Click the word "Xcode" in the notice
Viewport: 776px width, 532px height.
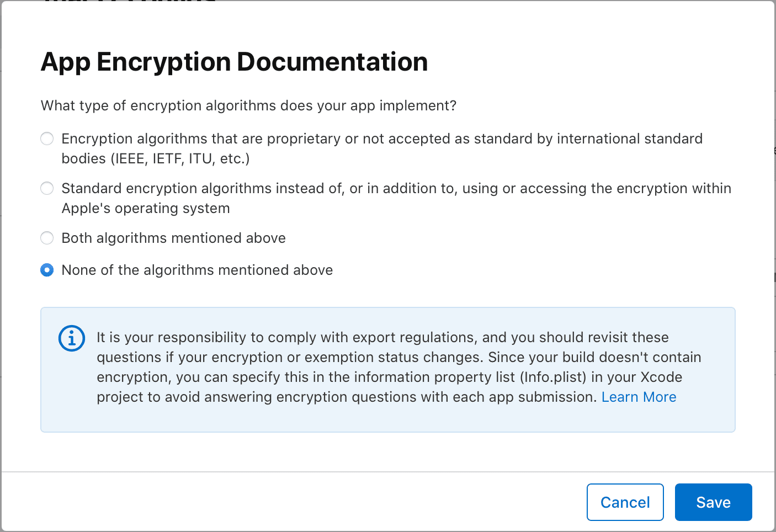point(661,377)
